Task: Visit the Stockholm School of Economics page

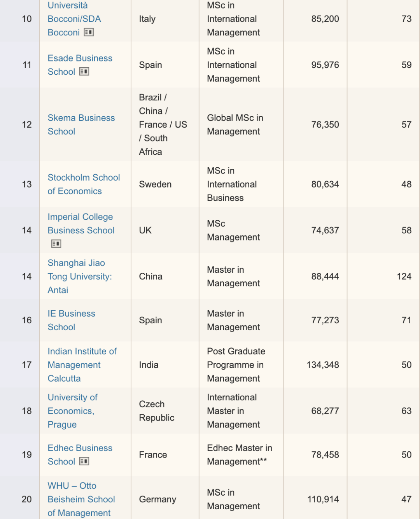Action: 84,184
